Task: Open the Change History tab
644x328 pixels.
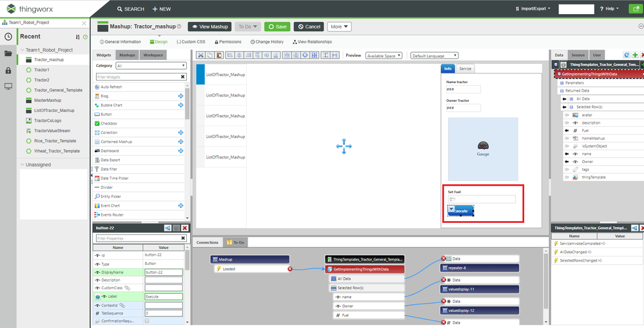Action: pyautogui.click(x=266, y=42)
